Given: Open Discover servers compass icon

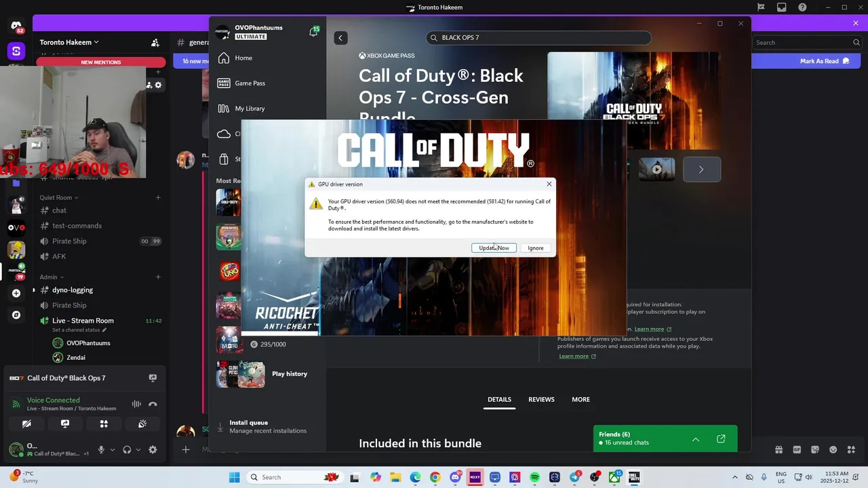Looking at the screenshot, I should (16, 315).
